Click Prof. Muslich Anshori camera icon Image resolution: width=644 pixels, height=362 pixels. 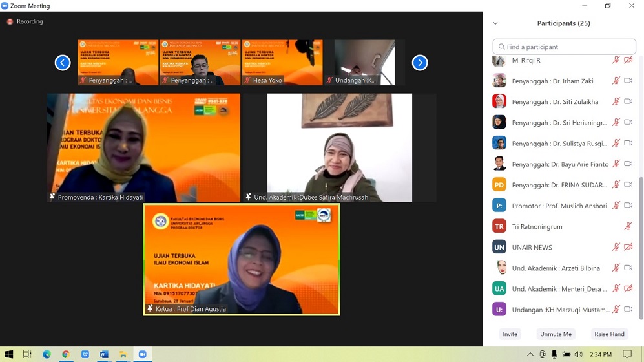pos(628,205)
